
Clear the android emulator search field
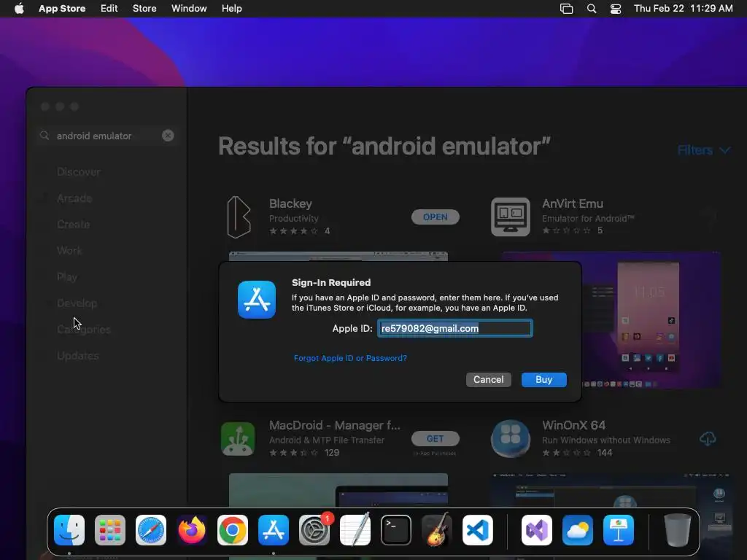click(169, 136)
